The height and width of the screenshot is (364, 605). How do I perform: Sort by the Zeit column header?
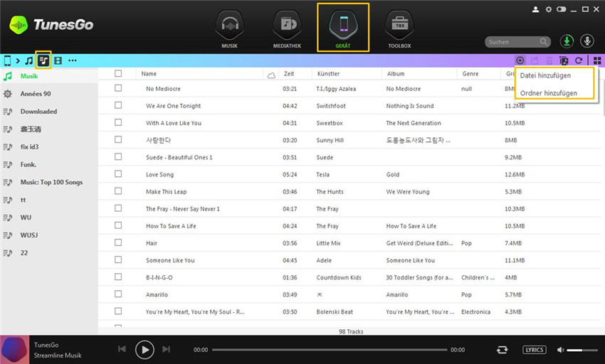pos(289,74)
